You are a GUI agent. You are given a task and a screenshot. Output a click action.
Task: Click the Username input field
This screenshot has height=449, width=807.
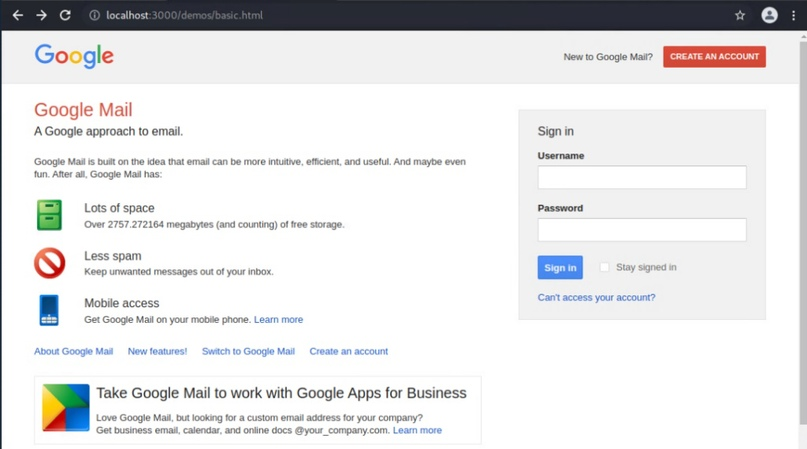[642, 177]
